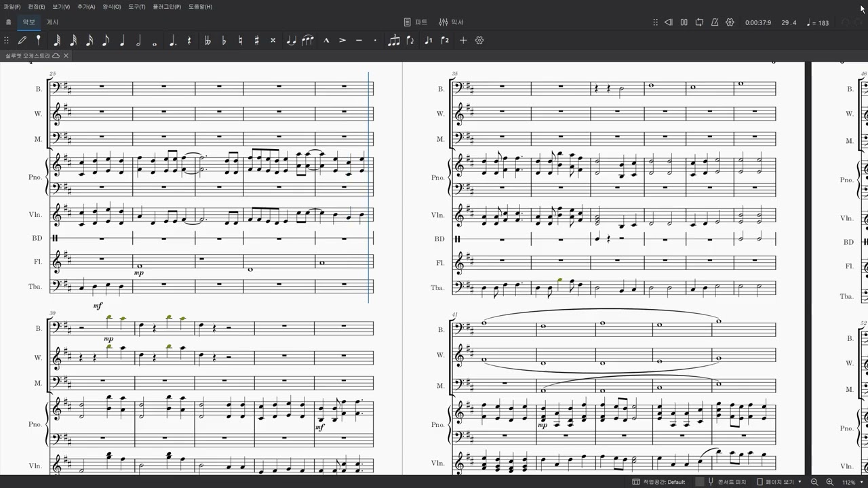Screen dimensions: 868x488
Task: Open the 페이지 보기 view mode dropdown
Action: coord(779,482)
